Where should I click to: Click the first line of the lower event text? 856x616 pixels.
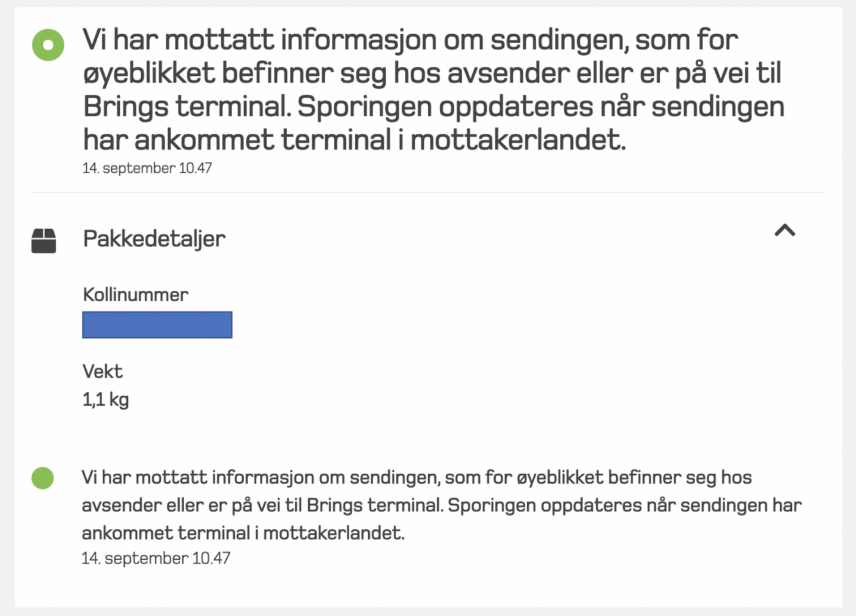point(416,478)
